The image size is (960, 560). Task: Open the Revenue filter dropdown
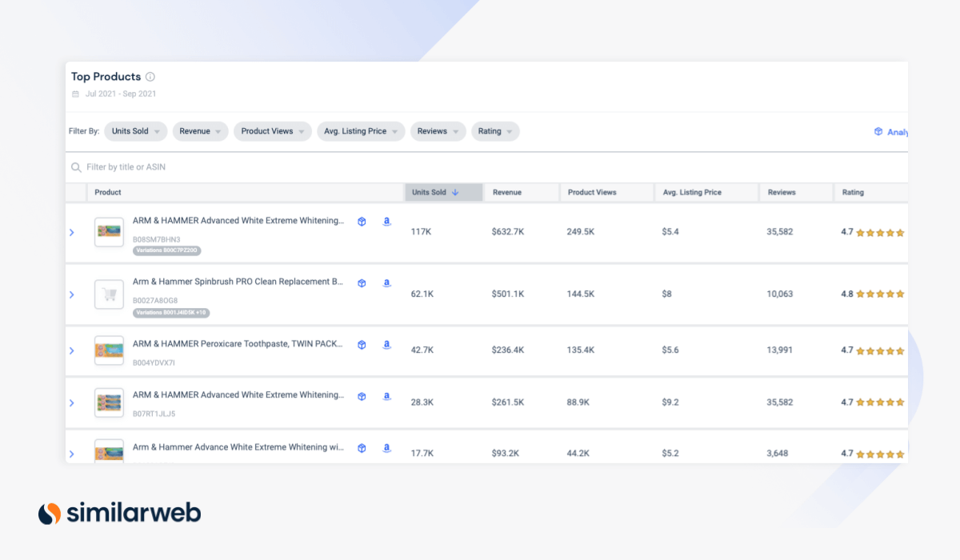[x=200, y=131]
